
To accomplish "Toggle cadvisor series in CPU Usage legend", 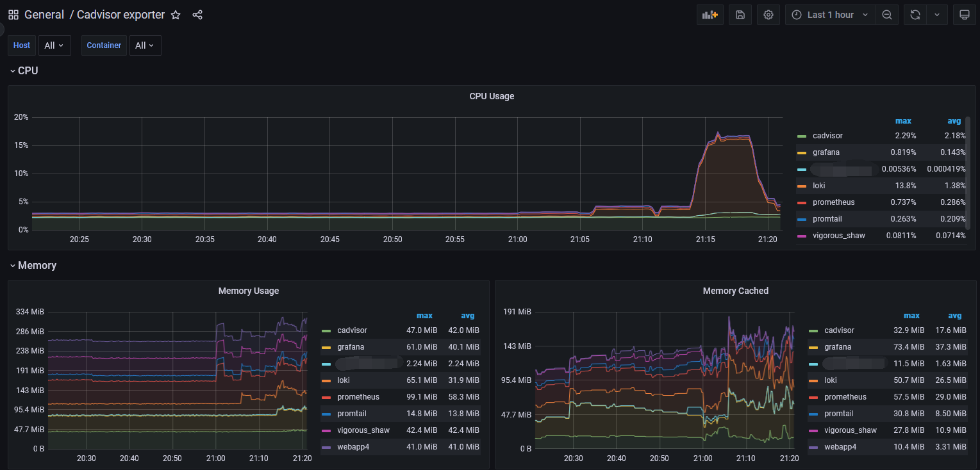I will (x=827, y=136).
